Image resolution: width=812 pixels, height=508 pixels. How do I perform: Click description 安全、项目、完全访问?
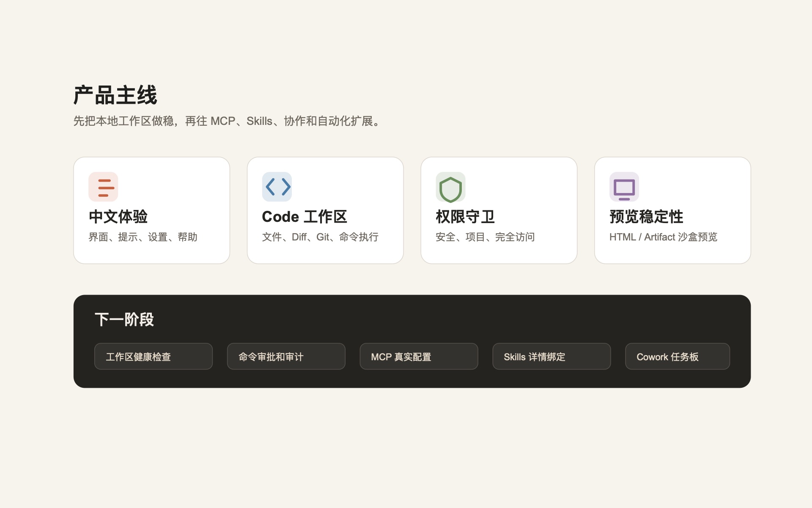pyautogui.click(x=485, y=237)
